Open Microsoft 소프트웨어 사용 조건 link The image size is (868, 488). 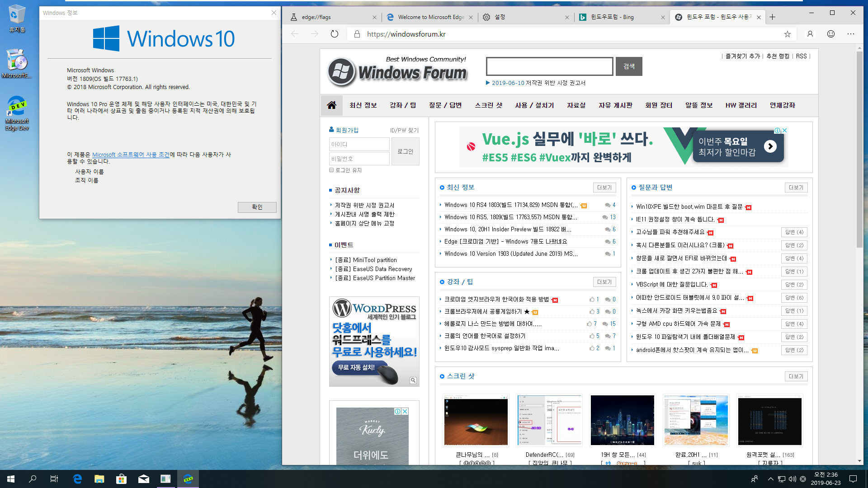131,155
